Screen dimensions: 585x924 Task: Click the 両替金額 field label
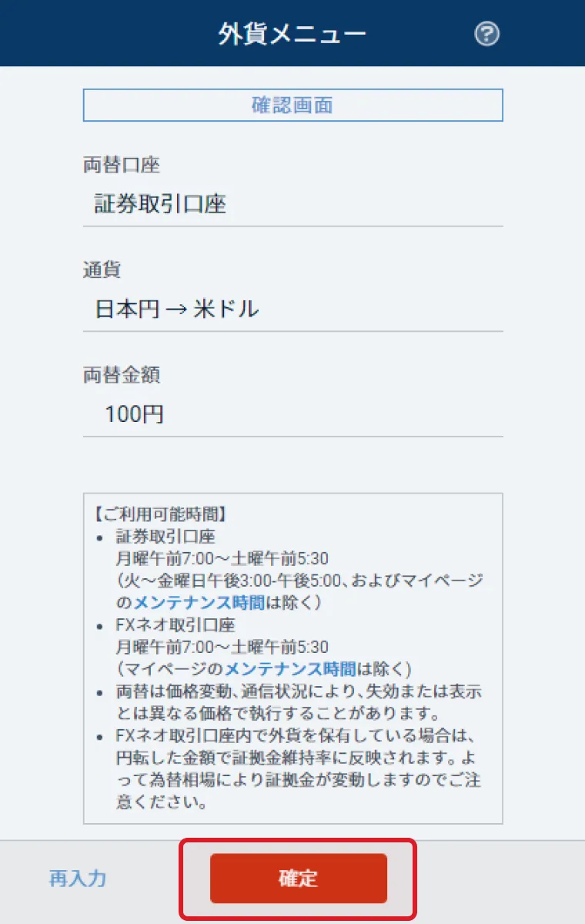122,375
